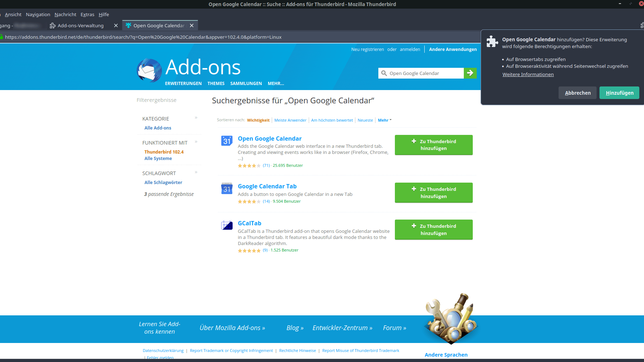Sort by Neueste

(365, 120)
